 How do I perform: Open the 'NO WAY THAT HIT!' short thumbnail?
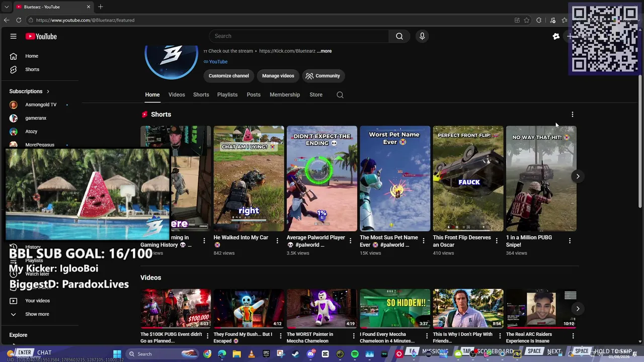point(541,178)
